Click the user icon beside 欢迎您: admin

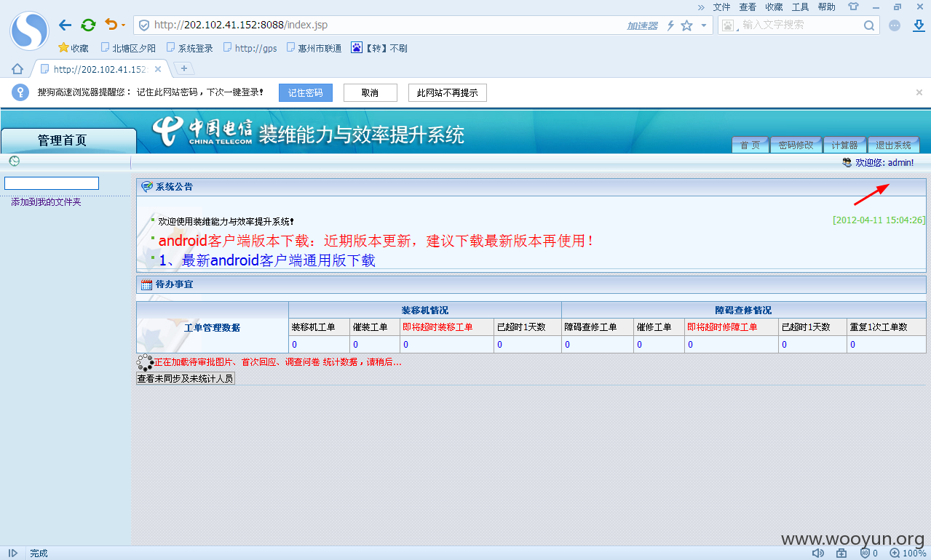847,163
